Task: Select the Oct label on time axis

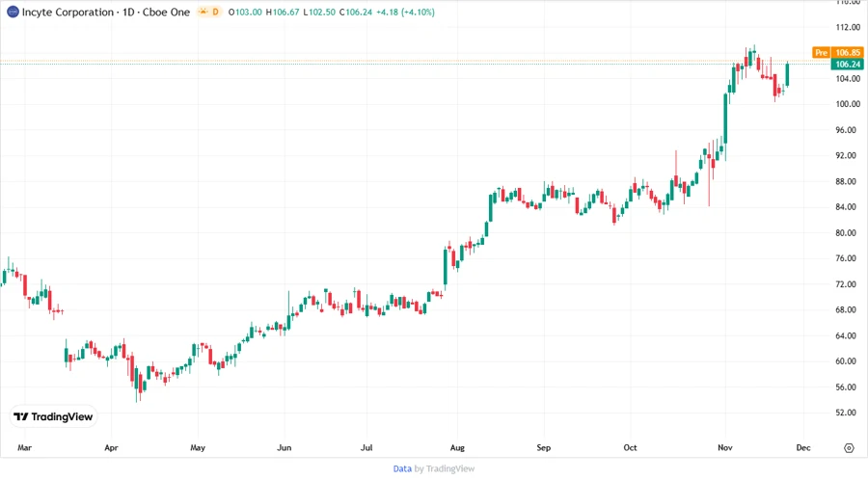Action: tap(630, 447)
